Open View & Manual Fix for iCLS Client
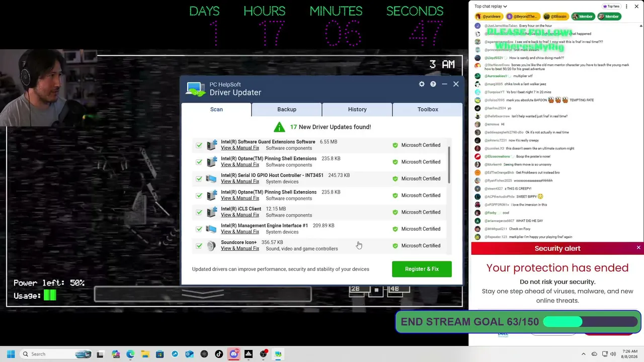 pos(240,215)
